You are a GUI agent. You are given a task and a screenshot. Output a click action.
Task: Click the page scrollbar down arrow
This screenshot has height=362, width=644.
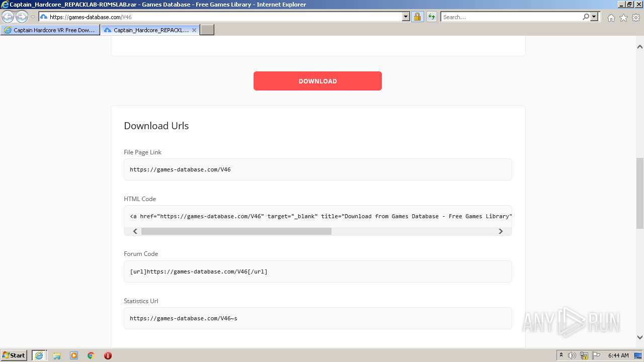point(639,337)
